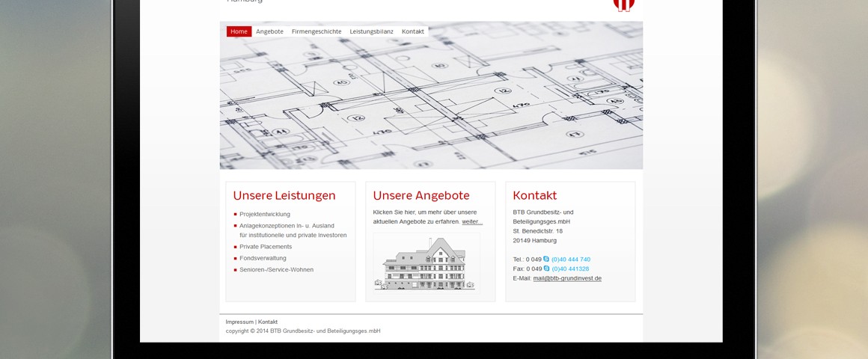Open the Impressum footer link
This screenshot has width=868, height=359.
click(239, 322)
